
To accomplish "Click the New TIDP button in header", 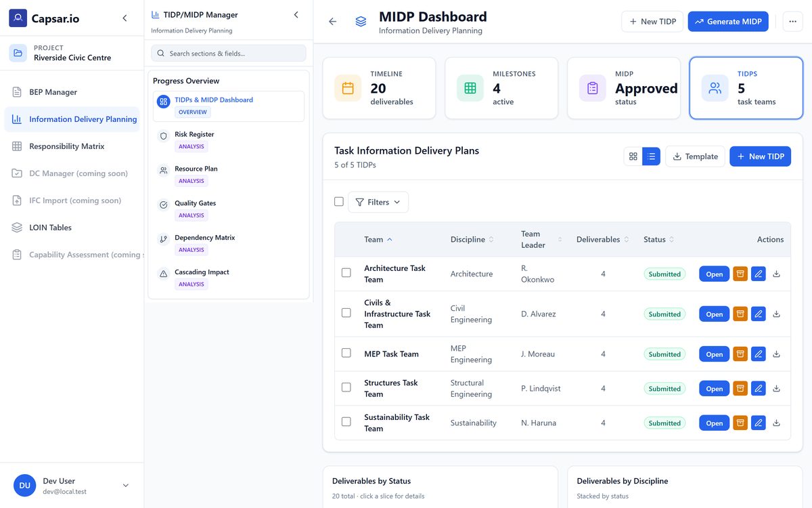I will click(652, 22).
